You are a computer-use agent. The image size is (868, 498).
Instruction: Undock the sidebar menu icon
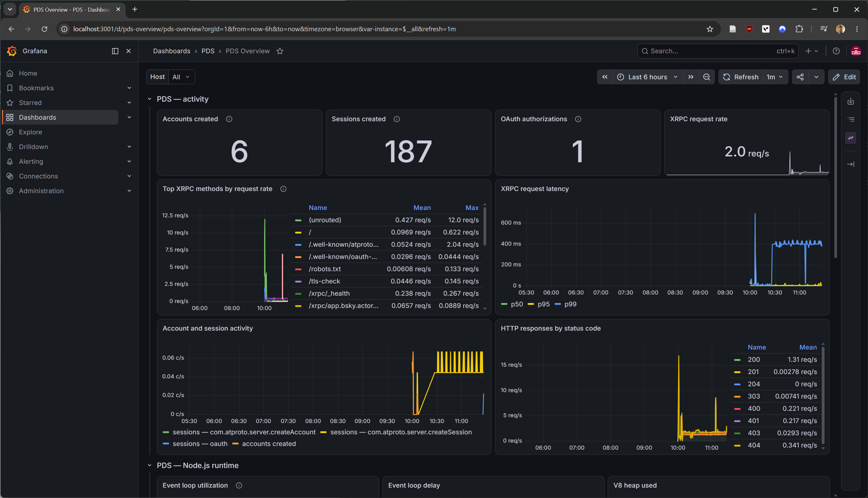click(x=115, y=51)
